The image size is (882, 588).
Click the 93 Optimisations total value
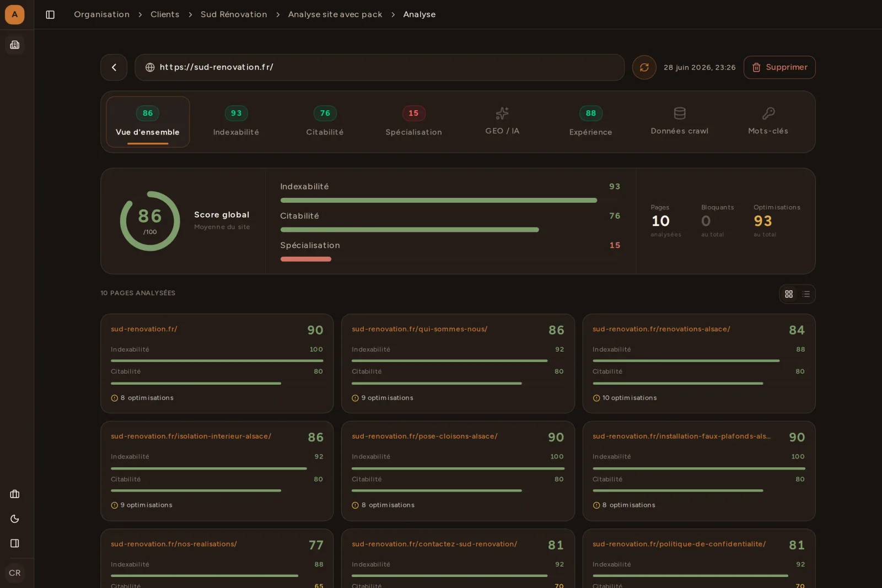763,221
